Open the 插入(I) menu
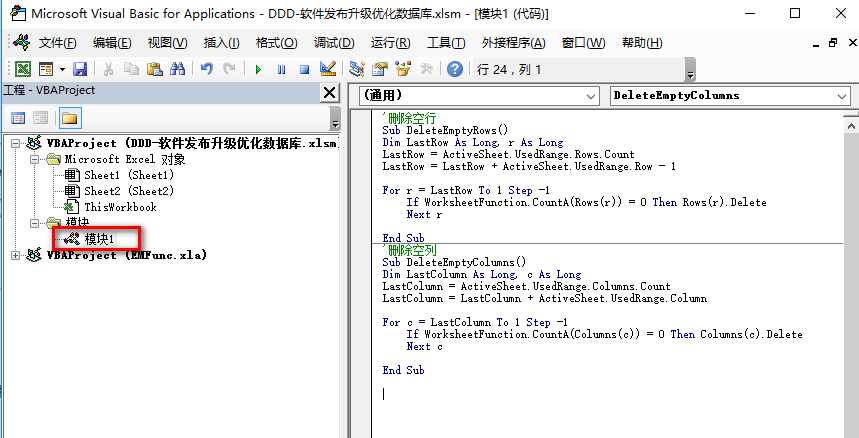Screen dimensions: 859x438 coord(221,43)
